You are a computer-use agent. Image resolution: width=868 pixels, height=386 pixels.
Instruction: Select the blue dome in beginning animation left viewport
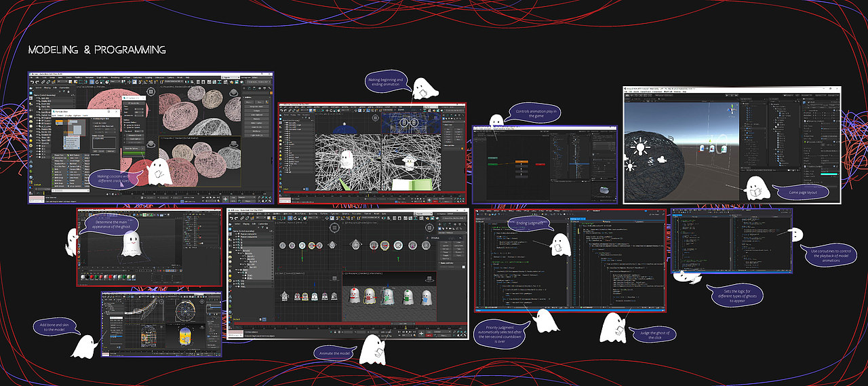(x=344, y=130)
